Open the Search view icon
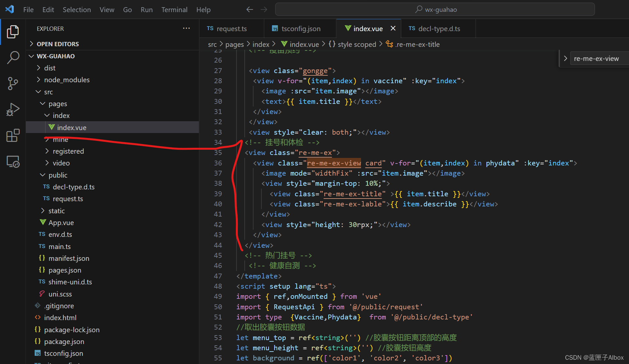The width and height of the screenshot is (629, 364). [13, 57]
